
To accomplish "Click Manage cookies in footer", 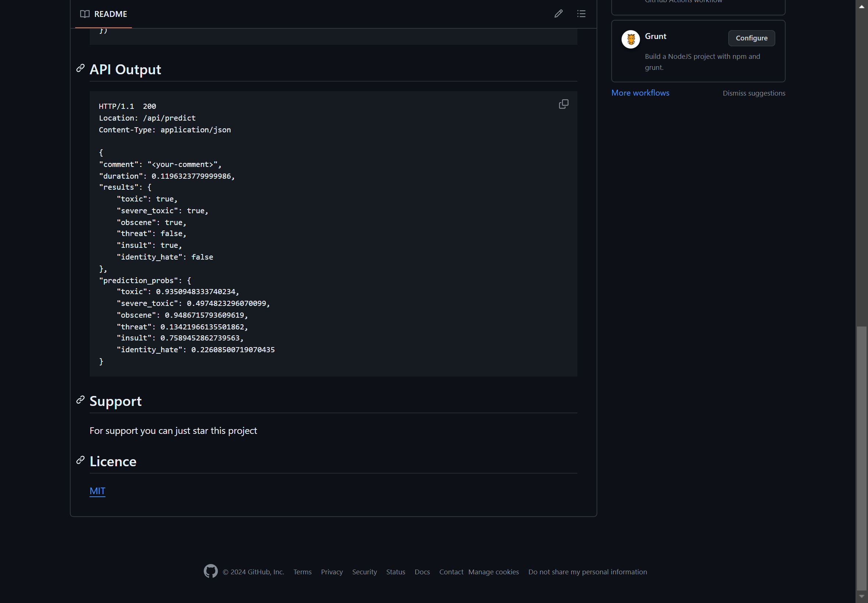I will pos(493,572).
